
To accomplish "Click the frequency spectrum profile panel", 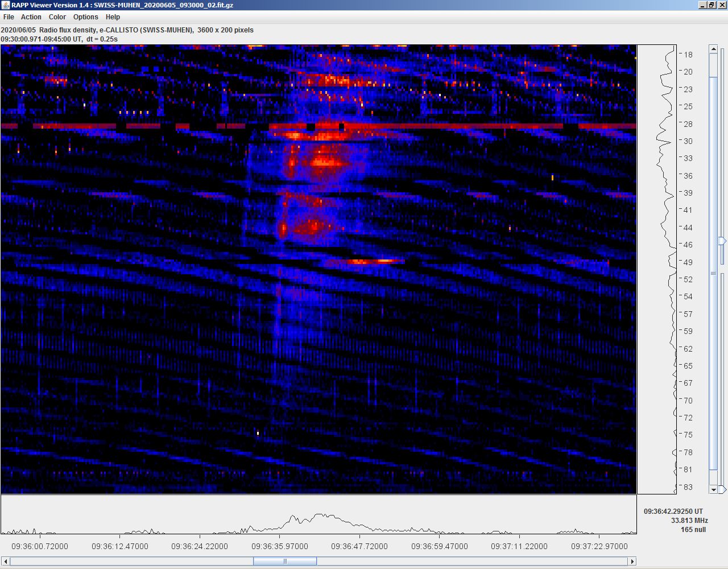I will [x=657, y=269].
